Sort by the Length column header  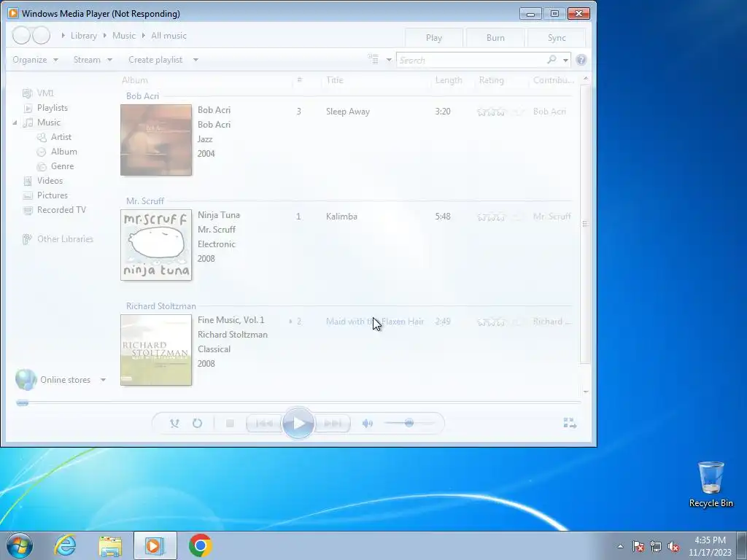[449, 80]
